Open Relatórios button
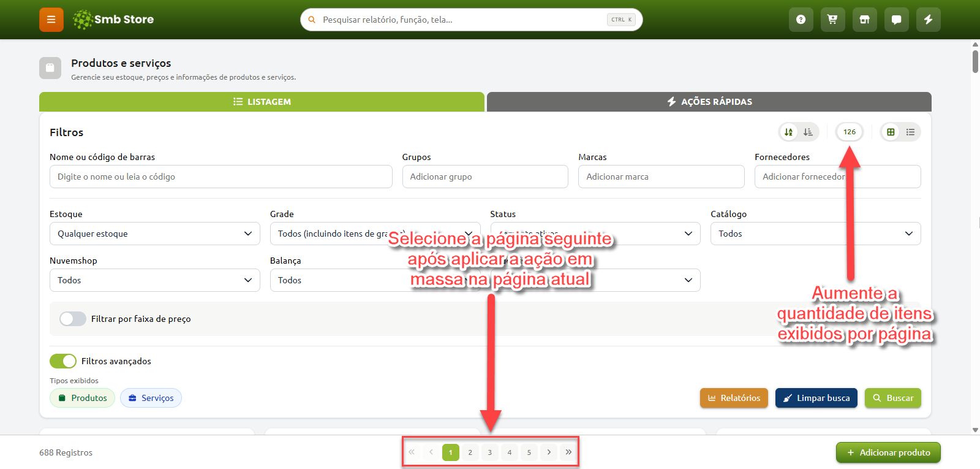The width and height of the screenshot is (980, 469). [734, 398]
